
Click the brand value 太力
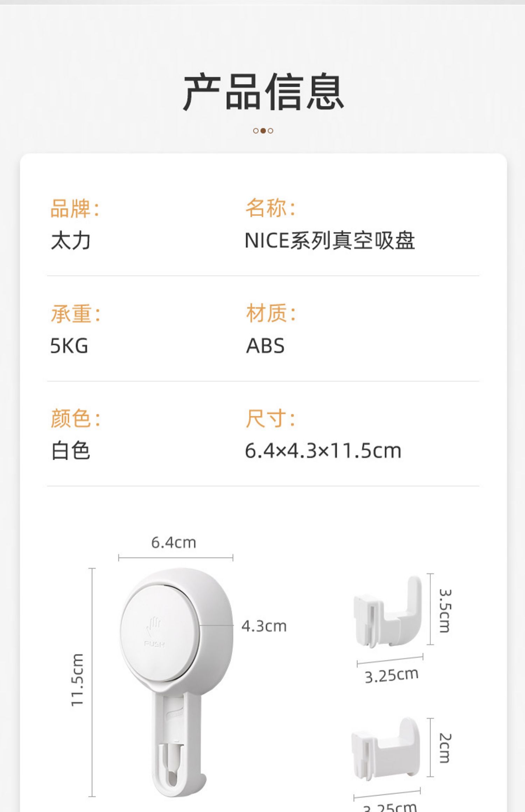pos(71,241)
